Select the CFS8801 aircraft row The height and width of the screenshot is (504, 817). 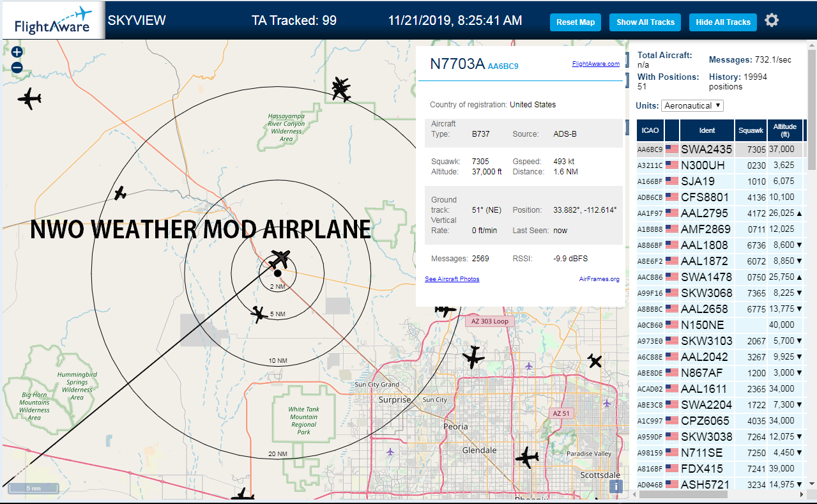(720, 197)
